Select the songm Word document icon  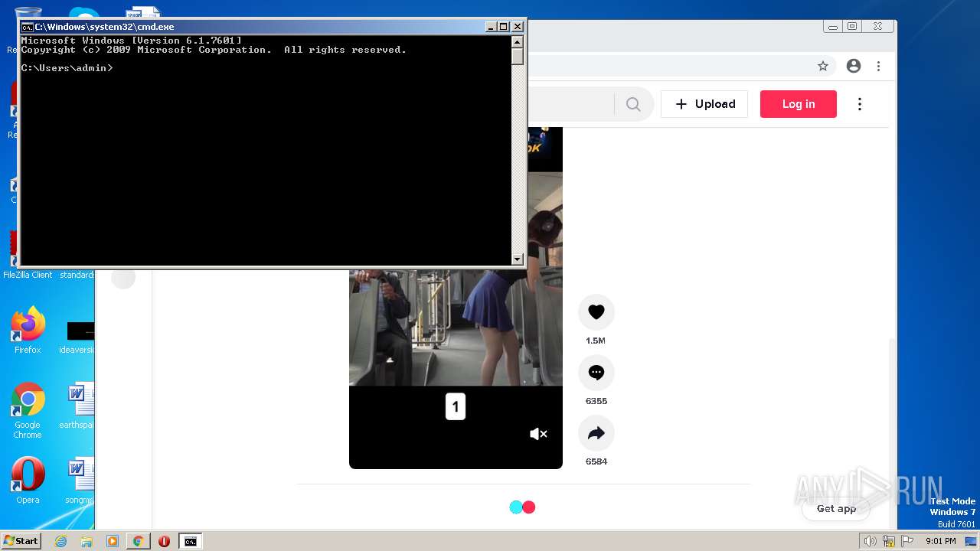[x=78, y=481]
